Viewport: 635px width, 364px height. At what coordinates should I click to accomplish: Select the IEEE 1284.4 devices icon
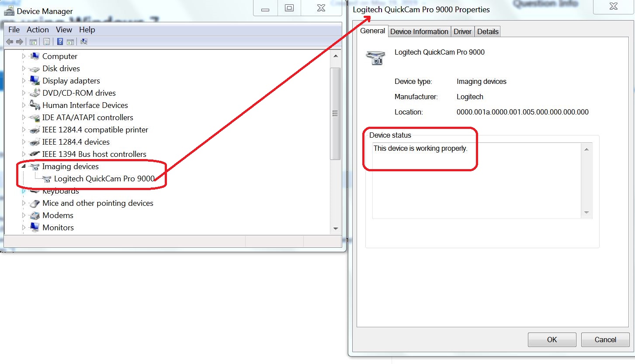35,142
